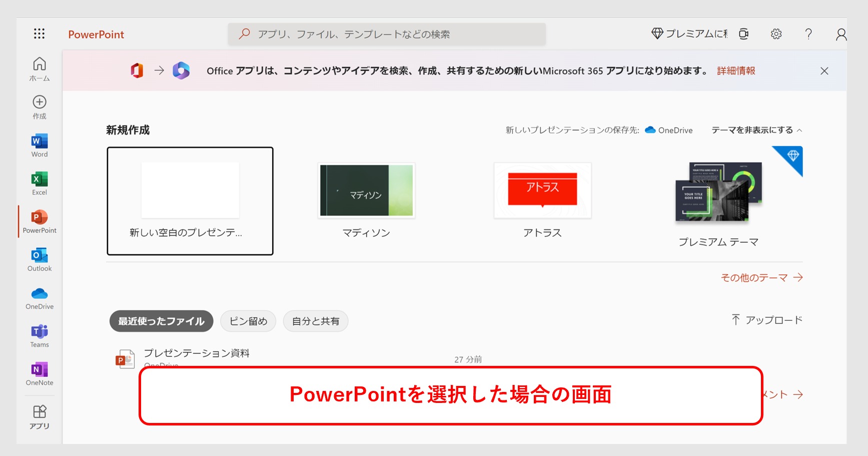Open OneNote from sidebar
Viewport: 868px width, 456px height.
40,374
